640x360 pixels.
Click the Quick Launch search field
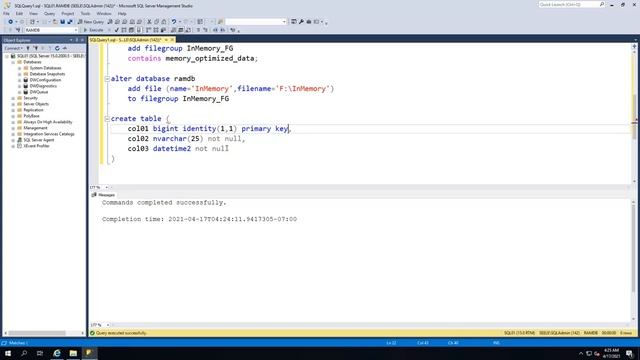tap(571, 4)
